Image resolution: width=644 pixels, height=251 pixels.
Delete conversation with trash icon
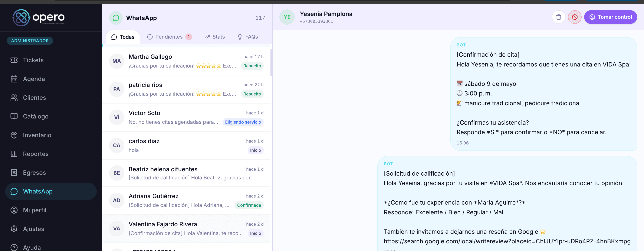559,17
